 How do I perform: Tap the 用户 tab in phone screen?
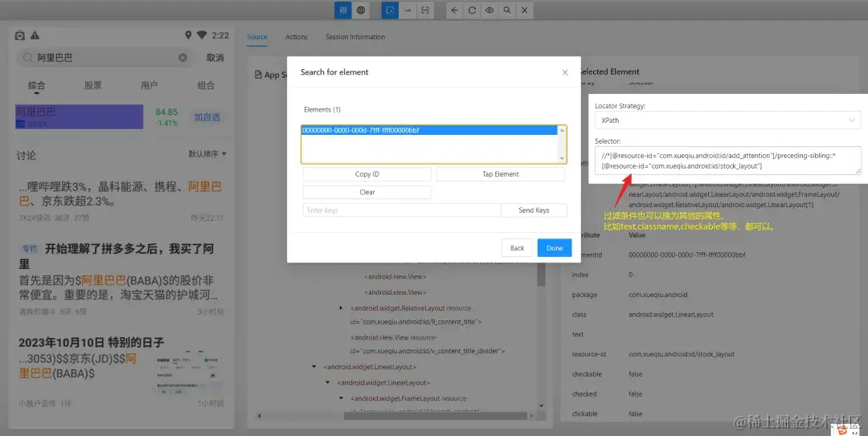pos(149,85)
